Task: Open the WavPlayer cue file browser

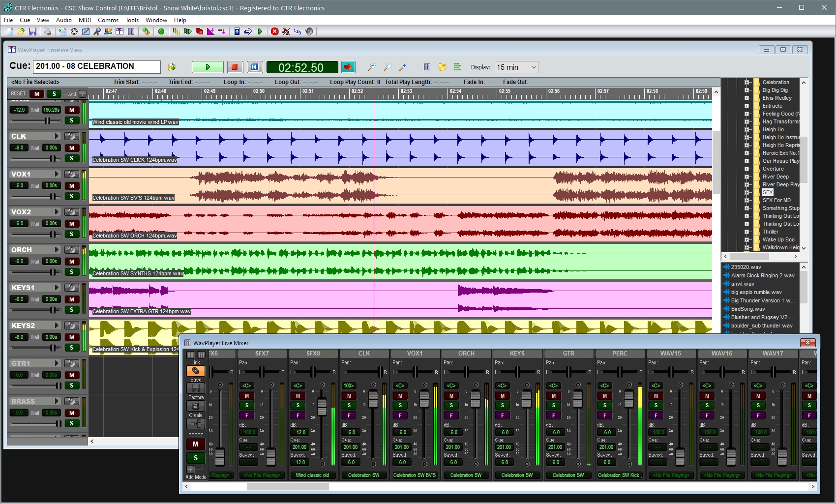Action: pyautogui.click(x=443, y=67)
